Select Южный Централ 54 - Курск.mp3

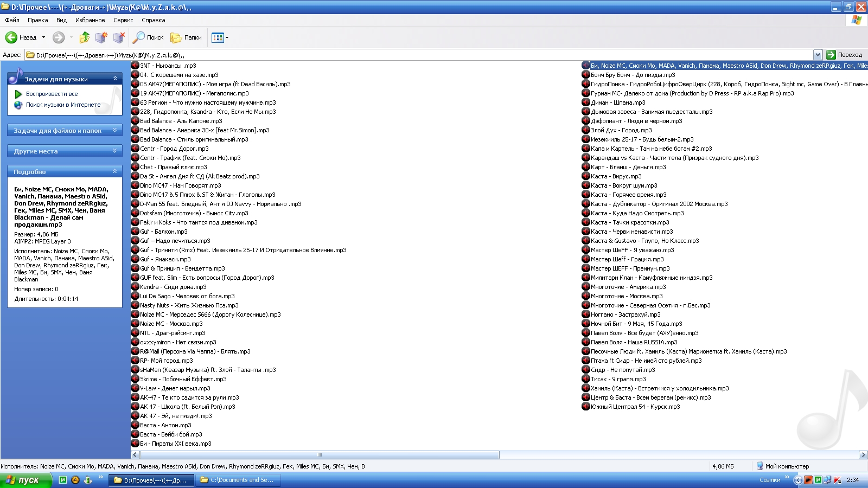[x=635, y=407]
